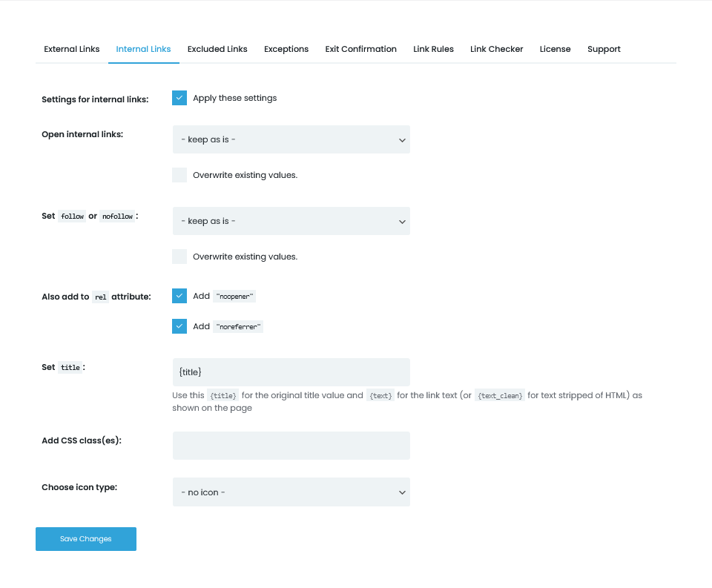712x588 pixels.
Task: Enable overwrite existing values for follow/nofollow
Action: 179,257
